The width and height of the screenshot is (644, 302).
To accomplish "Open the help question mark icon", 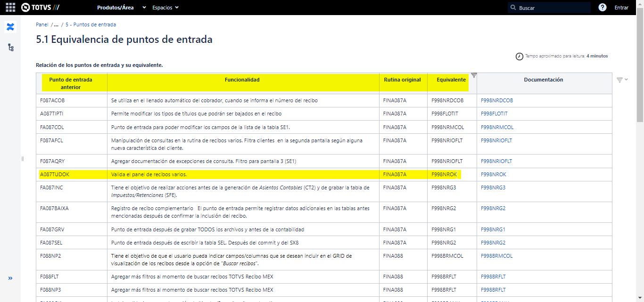I will click(x=603, y=8).
